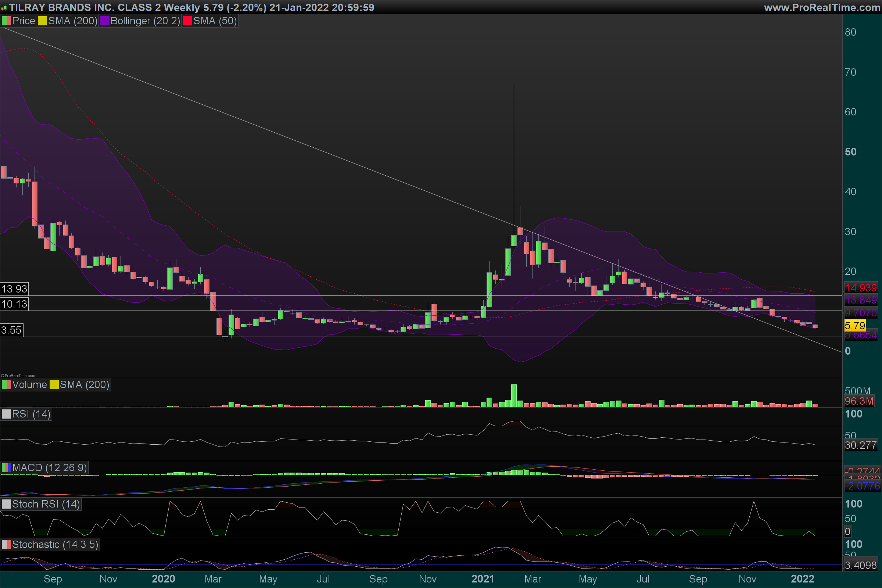Click the Price legend candlestick icon
This screenshot has height=588, width=882.
pos(6,21)
